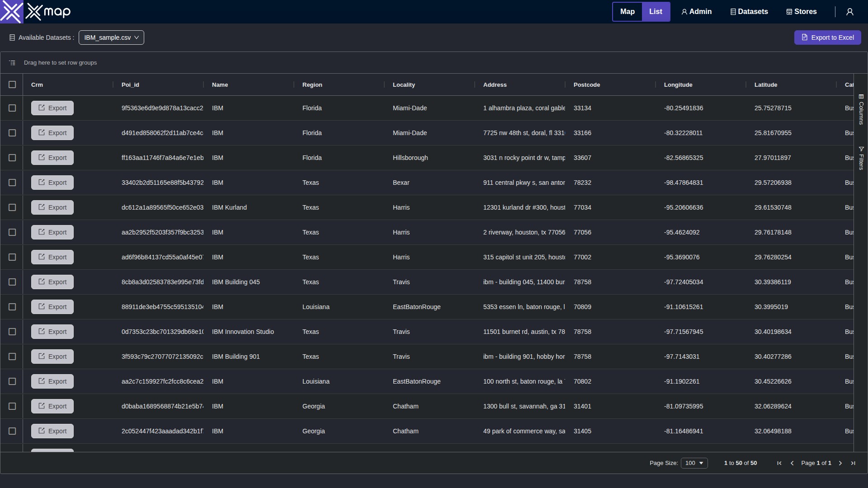868x488 pixels.
Task: Click the row groups icon
Action: 12,63
